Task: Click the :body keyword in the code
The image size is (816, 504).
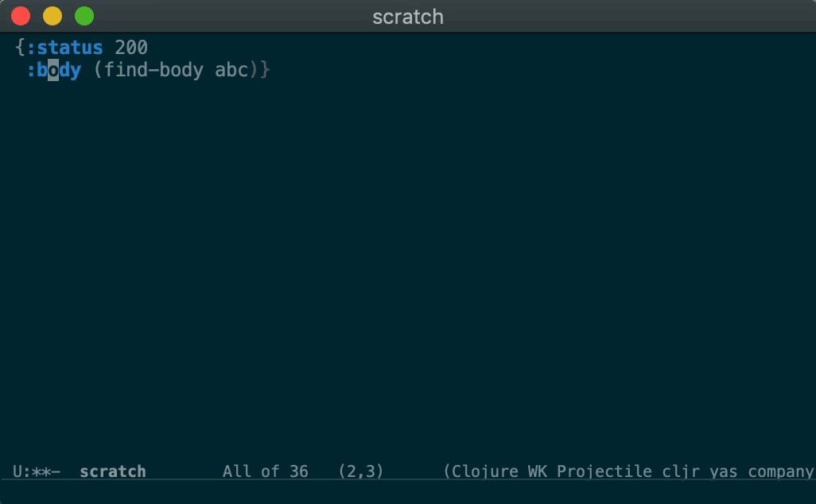Action: [54, 70]
